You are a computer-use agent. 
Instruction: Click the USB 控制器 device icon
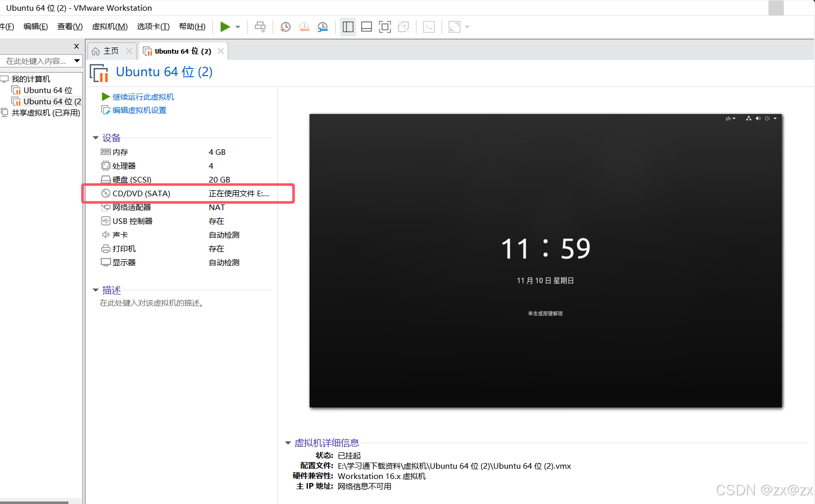click(x=106, y=221)
